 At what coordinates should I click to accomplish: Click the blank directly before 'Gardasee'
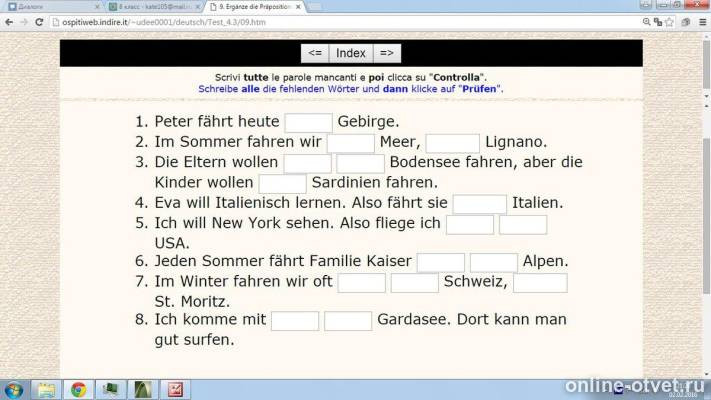(348, 321)
